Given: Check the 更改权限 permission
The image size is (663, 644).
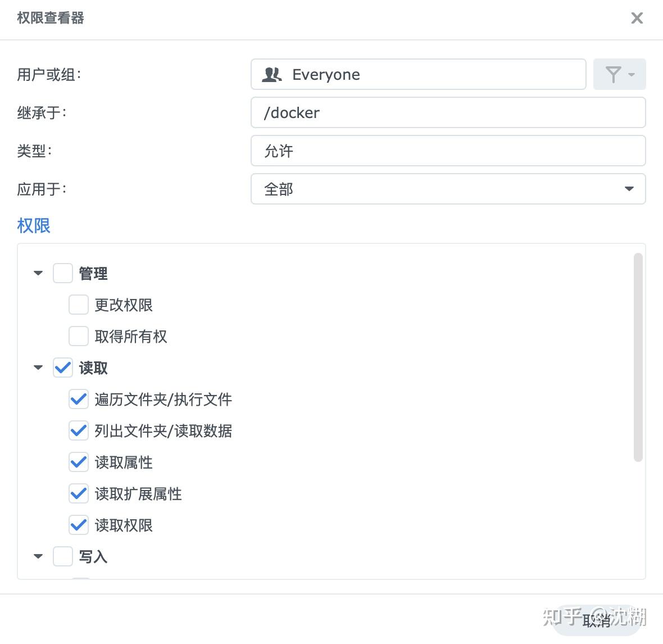Looking at the screenshot, I should [x=79, y=305].
